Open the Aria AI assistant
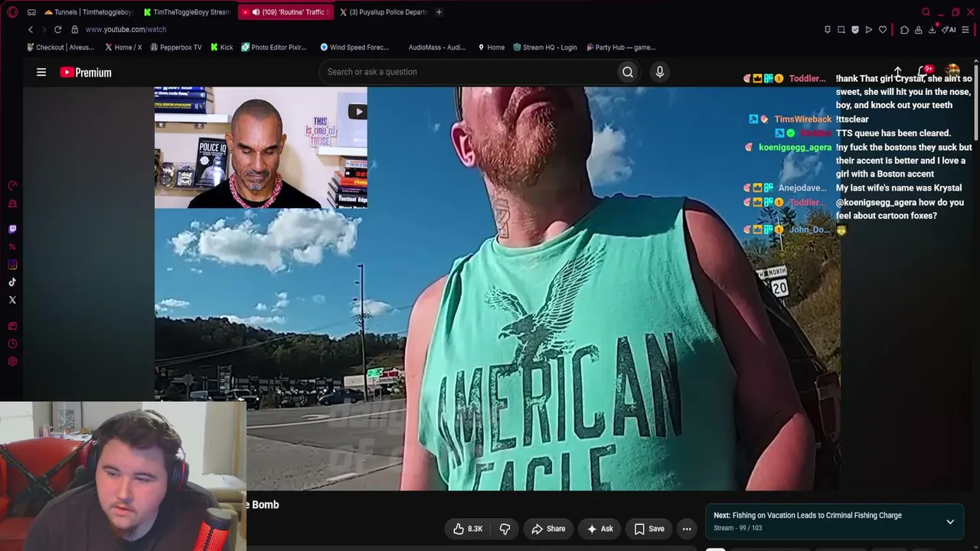Viewport: 980px width, 551px height. click(x=949, y=30)
